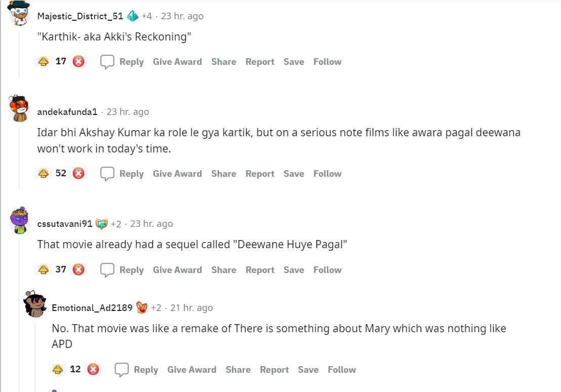561x392 pixels.
Task: Downvote andekafunda1's comment
Action: point(78,173)
